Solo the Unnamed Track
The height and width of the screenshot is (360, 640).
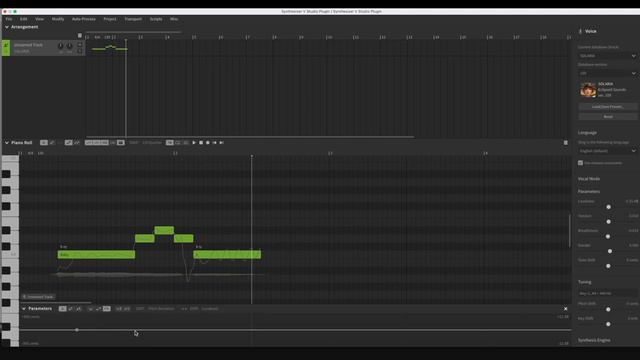(x=69, y=46)
